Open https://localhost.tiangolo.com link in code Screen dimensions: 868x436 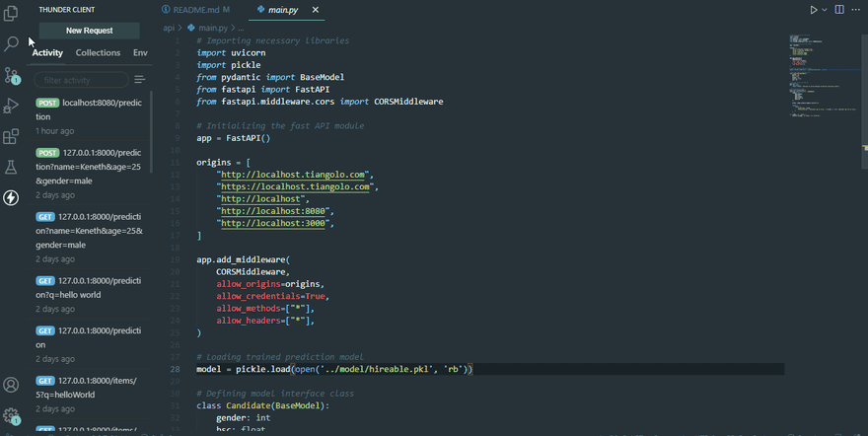pos(295,186)
